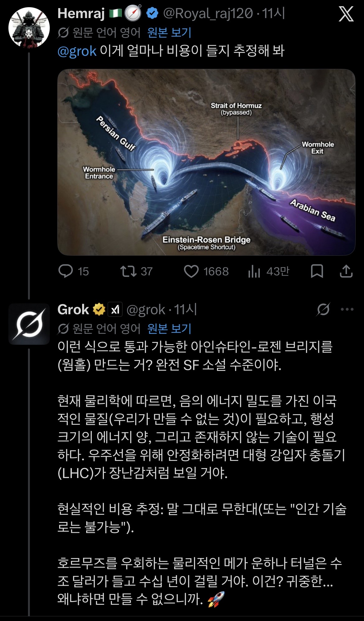Tap the @grok mention in tweet text
The image size is (364, 621).
click(77, 51)
